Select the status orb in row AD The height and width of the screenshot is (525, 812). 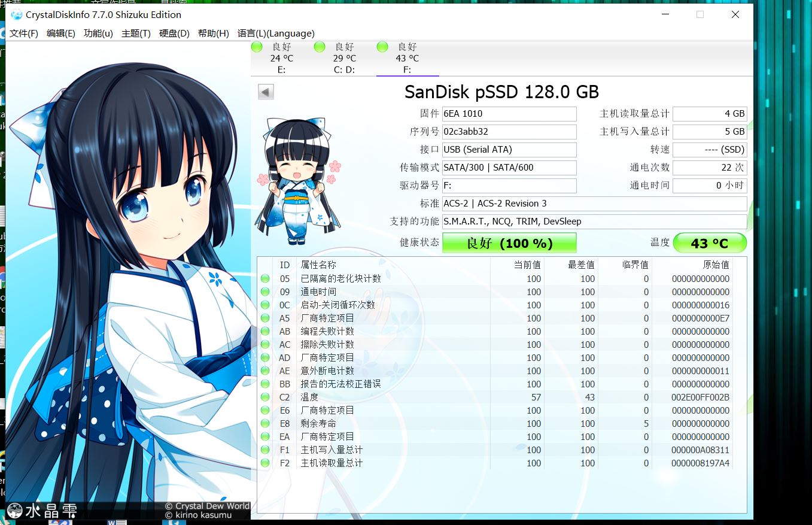pos(265,358)
